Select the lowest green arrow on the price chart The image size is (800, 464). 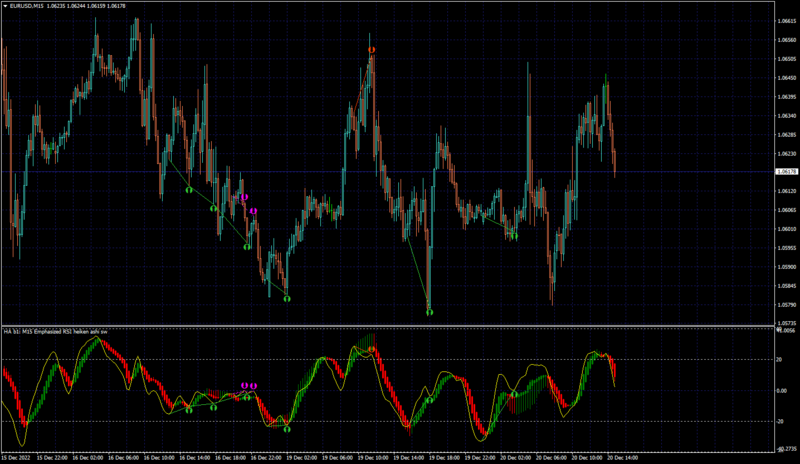pos(430,312)
